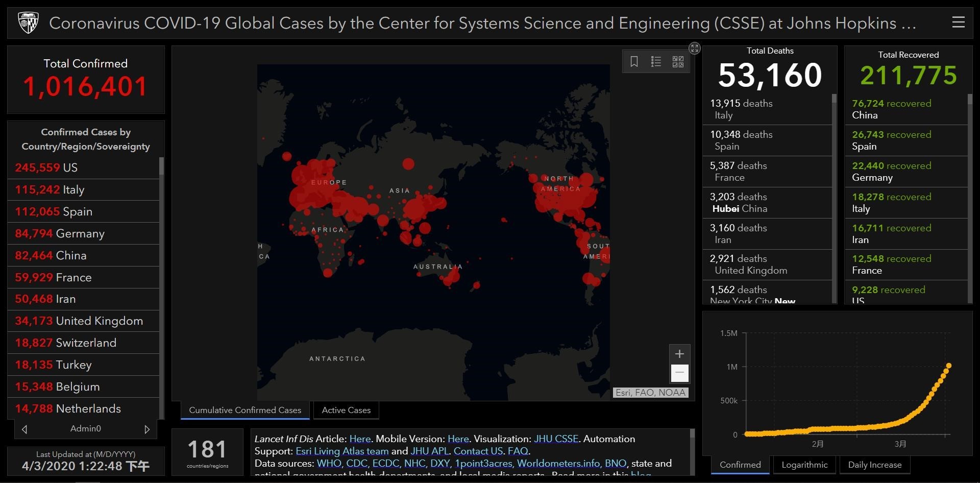
Task: Switch chart to Daily Increase
Action: coord(874,465)
